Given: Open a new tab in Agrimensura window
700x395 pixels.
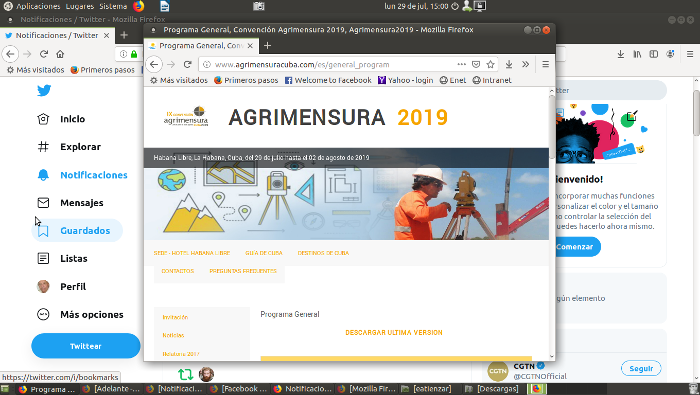Looking at the screenshot, I should click(267, 46).
